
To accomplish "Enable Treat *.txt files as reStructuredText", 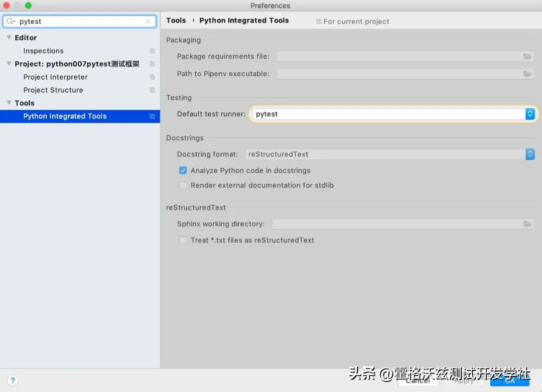I will [x=183, y=240].
